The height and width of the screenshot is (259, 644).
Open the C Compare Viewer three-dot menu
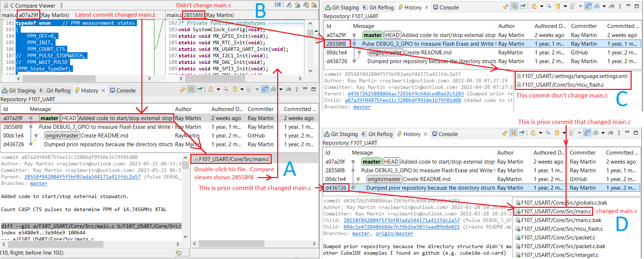point(61,5)
